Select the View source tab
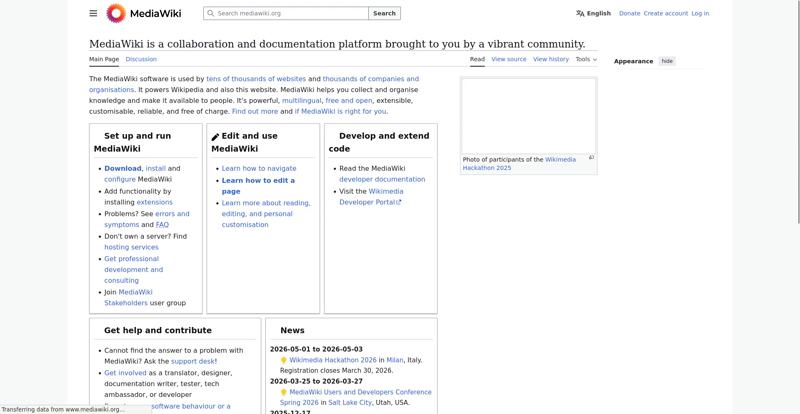This screenshot has height=414, width=800. (x=508, y=59)
